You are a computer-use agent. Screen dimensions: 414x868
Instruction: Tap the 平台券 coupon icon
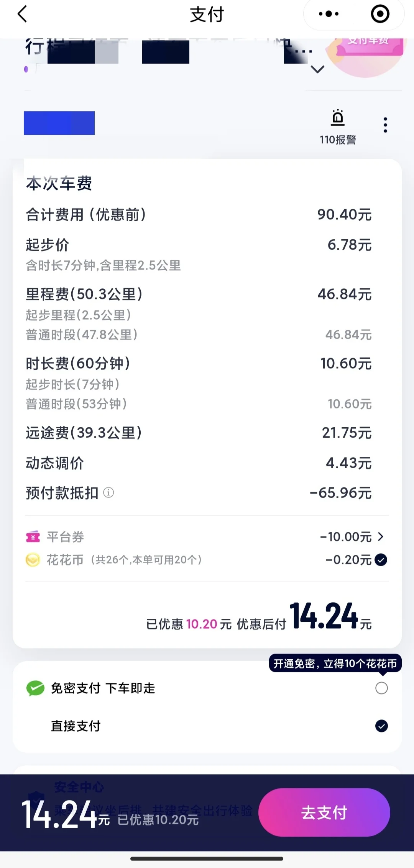point(33,537)
